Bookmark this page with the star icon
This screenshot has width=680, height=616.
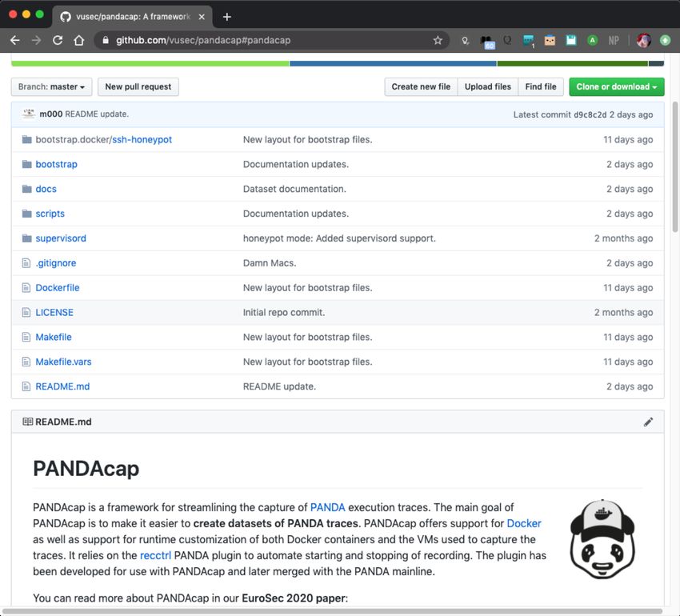(x=438, y=40)
